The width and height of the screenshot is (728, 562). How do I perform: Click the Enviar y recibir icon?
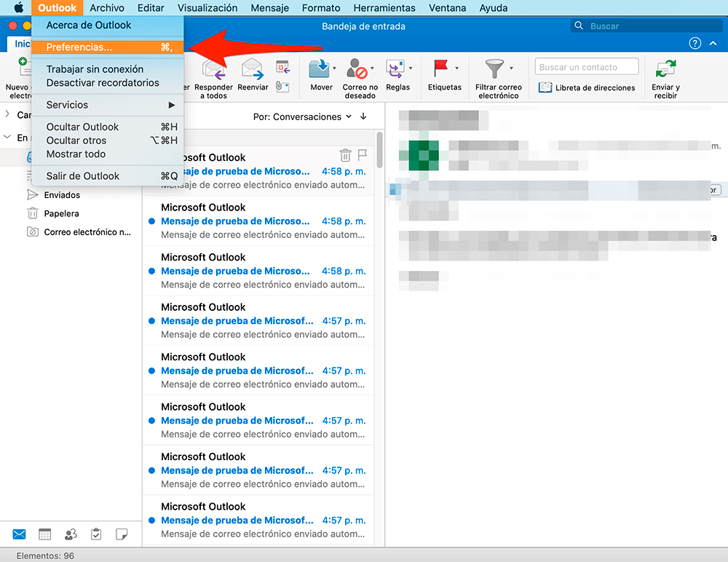[x=666, y=68]
